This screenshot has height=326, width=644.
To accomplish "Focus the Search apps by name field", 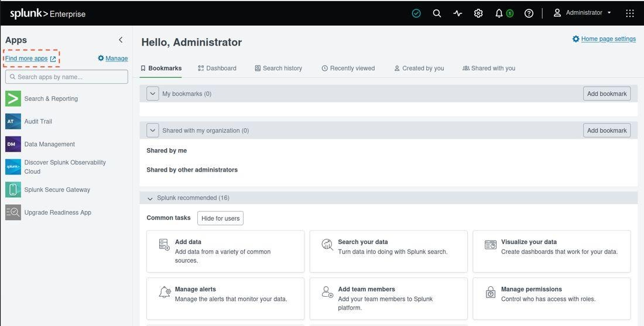I will (67, 77).
